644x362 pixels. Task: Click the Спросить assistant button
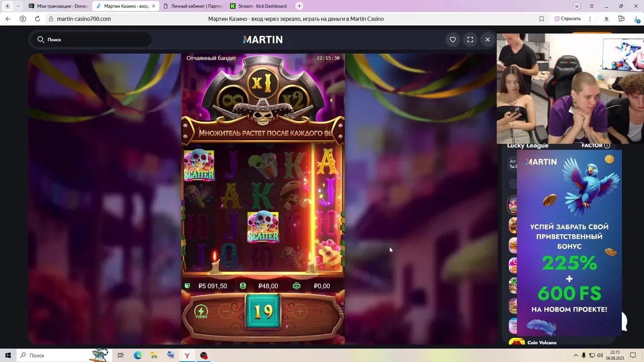tap(568, 19)
